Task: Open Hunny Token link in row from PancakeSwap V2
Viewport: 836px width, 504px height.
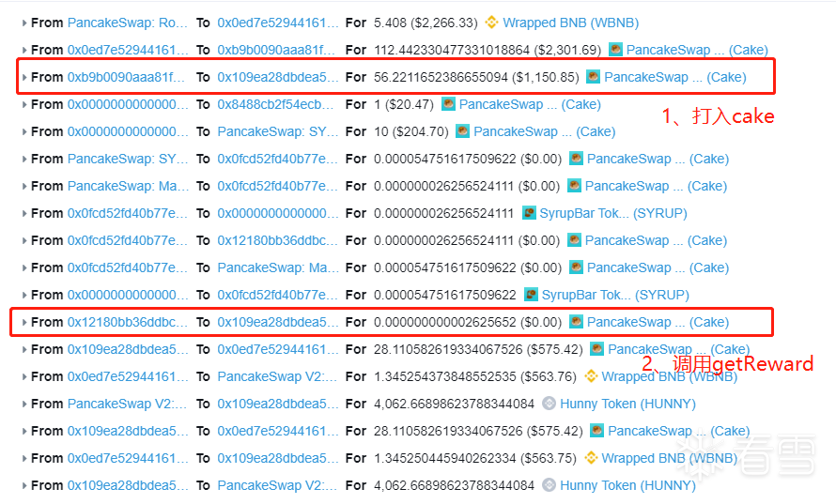Action: (x=627, y=404)
